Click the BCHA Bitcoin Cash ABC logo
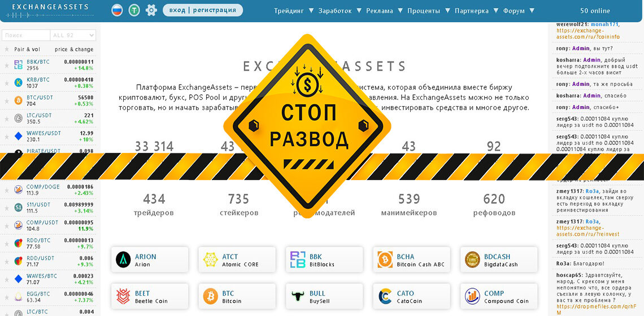Image resolution: width=644 pixels, height=316 pixels. (x=385, y=260)
